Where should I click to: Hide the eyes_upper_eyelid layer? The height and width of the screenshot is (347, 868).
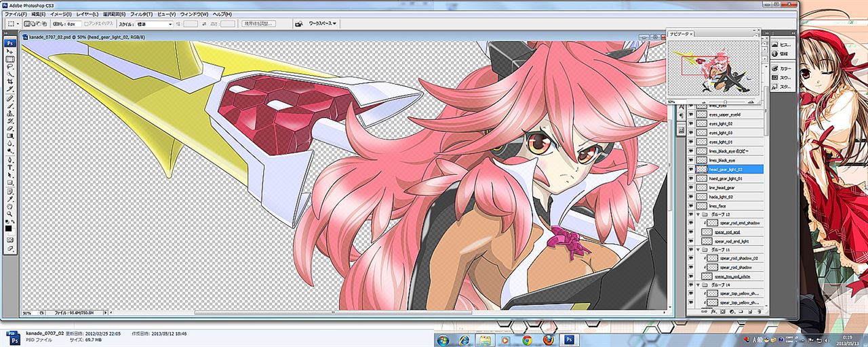click(691, 115)
